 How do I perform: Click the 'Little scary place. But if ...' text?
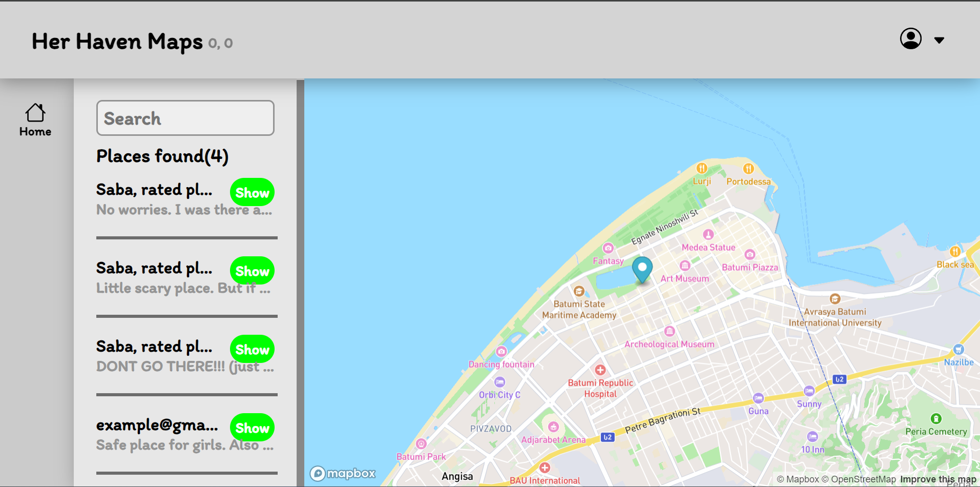183,288
